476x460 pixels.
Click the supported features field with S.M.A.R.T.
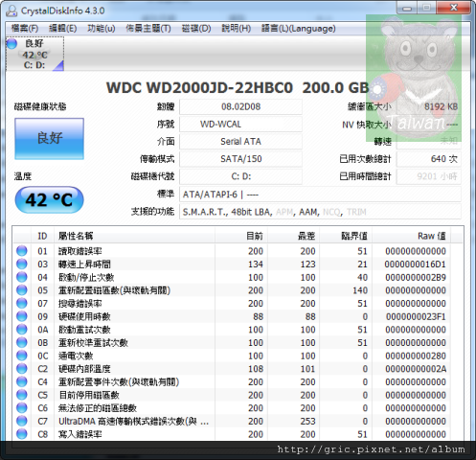pos(320,212)
